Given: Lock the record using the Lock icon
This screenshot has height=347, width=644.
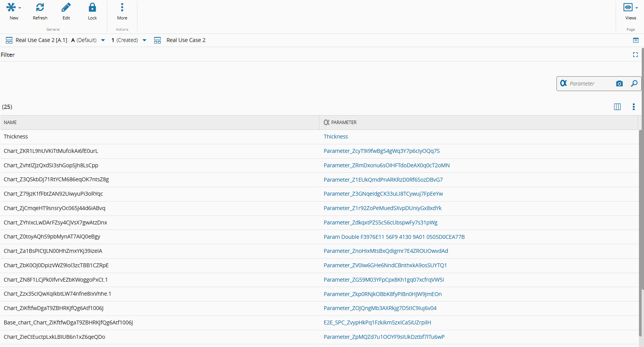Looking at the screenshot, I should 92,7.
